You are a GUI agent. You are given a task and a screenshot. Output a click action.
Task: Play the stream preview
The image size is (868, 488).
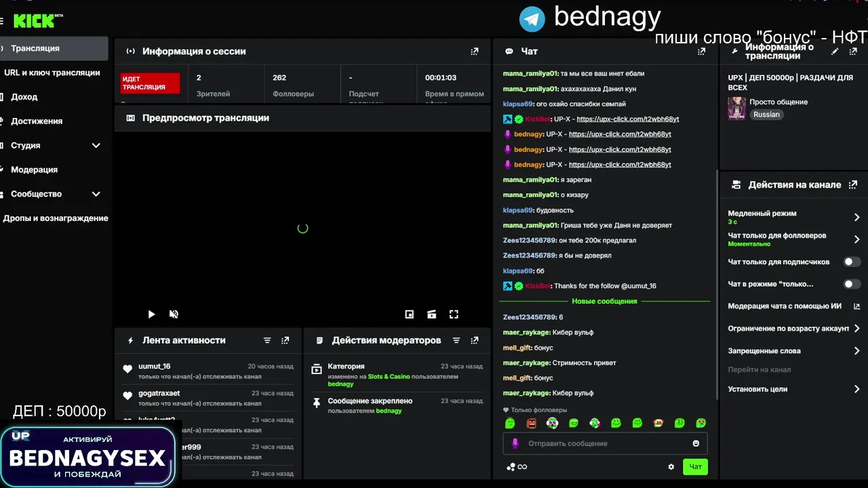coord(151,314)
